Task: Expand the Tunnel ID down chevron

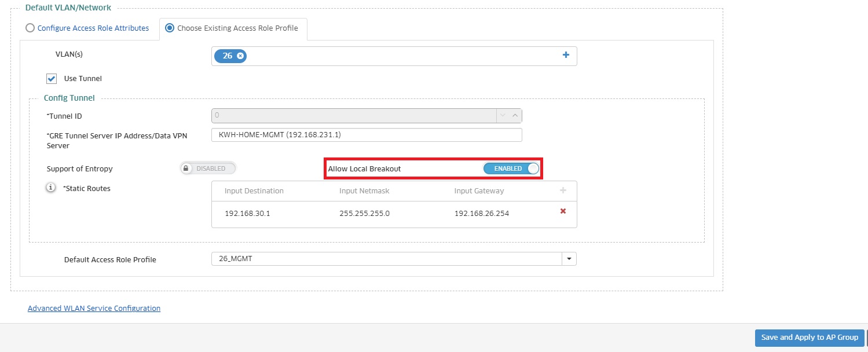Action: (x=503, y=115)
